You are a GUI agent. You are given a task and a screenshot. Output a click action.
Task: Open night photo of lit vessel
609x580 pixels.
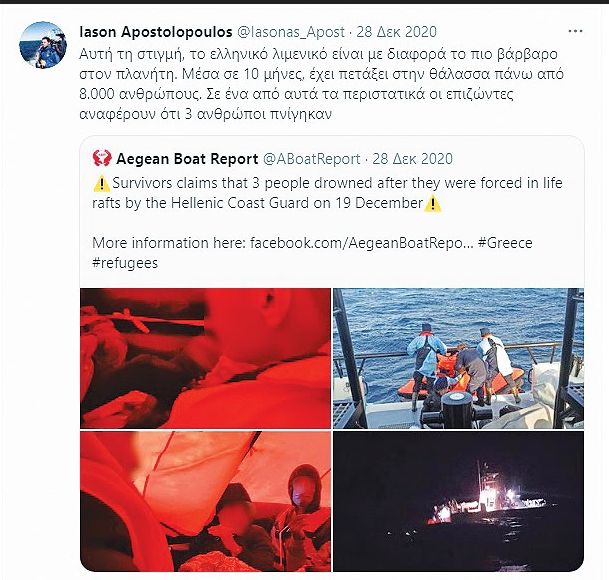tap(458, 501)
